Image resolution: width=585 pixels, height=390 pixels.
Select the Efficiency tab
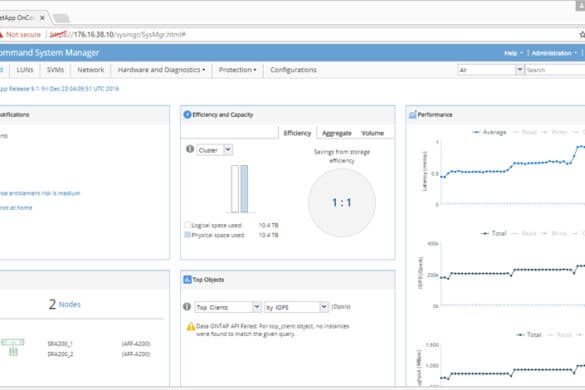click(x=297, y=133)
